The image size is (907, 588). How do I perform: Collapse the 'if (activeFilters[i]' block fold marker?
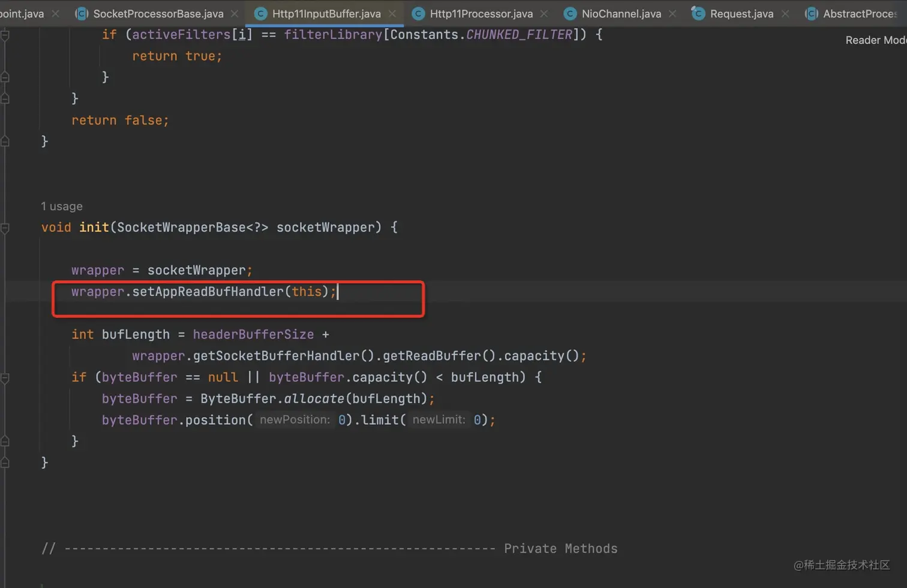5,35
